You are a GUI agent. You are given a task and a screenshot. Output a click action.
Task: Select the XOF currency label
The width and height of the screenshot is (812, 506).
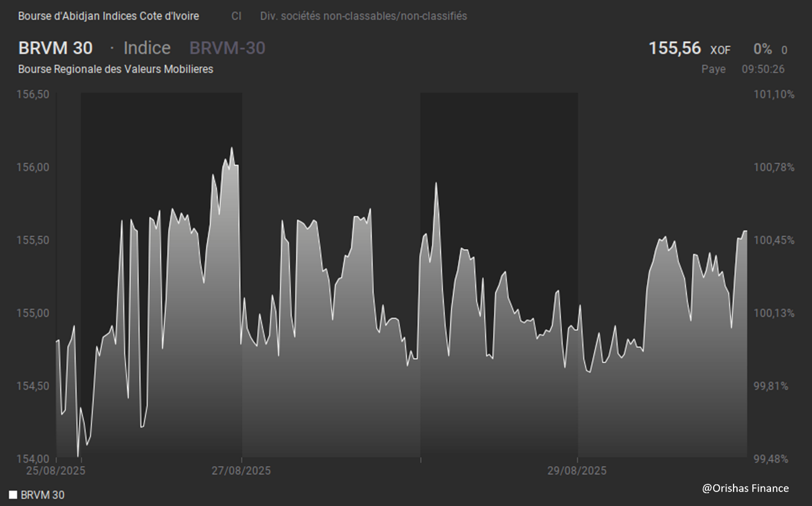point(720,50)
